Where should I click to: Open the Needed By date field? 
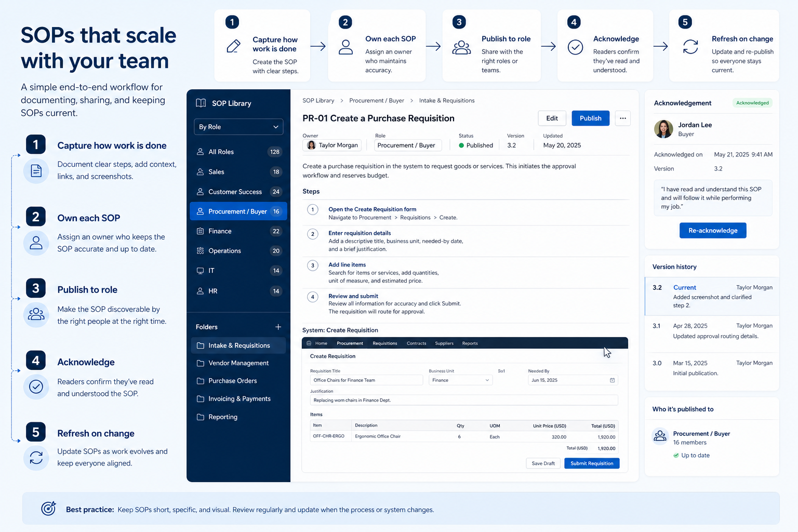[573, 380]
